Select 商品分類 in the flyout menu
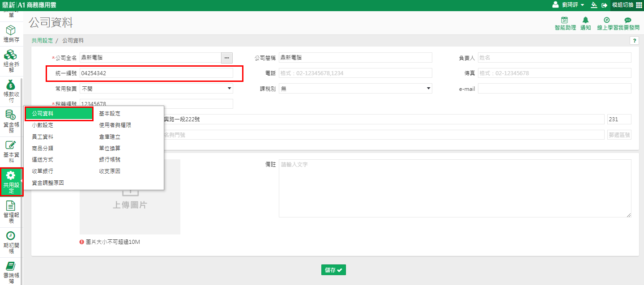644x285 pixels. (x=43, y=148)
